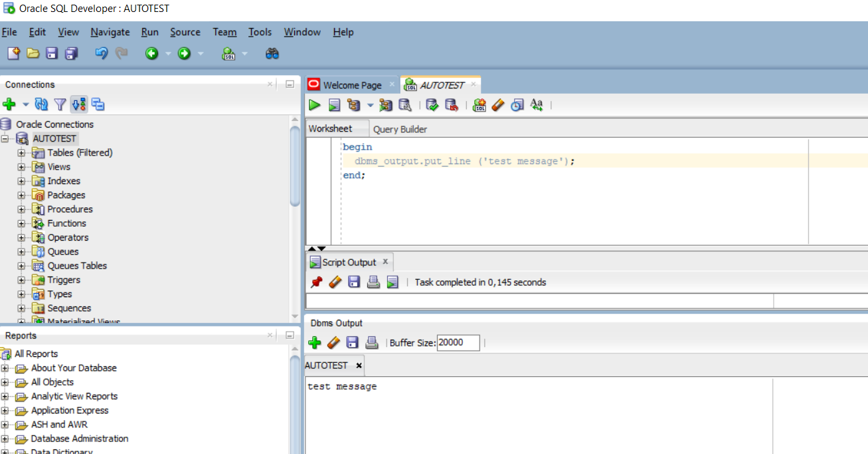
Task: Switch to the Query Builder tab
Action: (x=400, y=129)
